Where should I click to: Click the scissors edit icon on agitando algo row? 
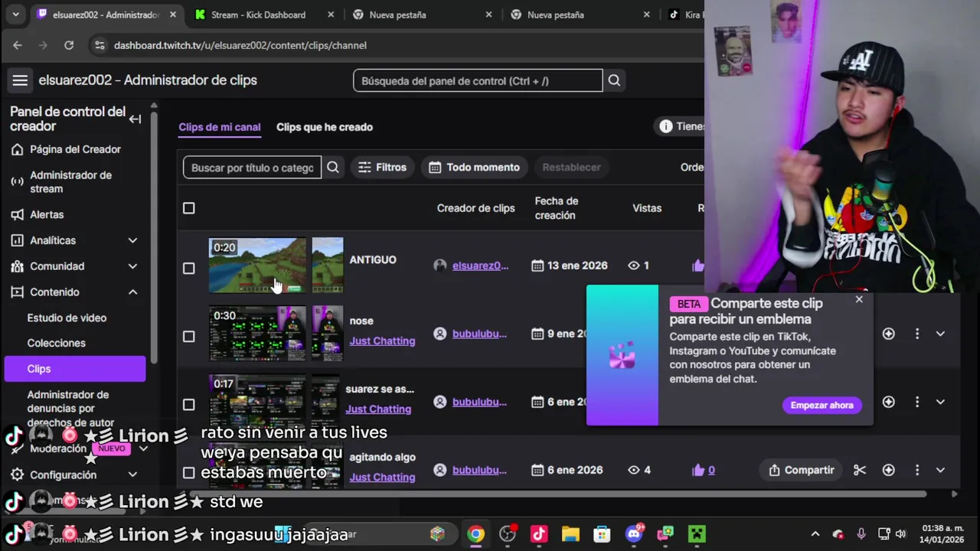[x=860, y=470]
